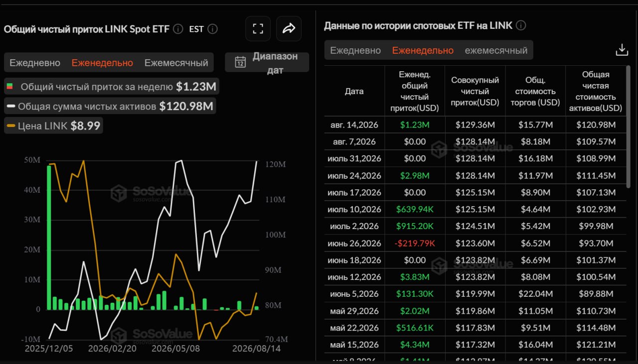Select the chart's Еженедельно tab

(102, 63)
